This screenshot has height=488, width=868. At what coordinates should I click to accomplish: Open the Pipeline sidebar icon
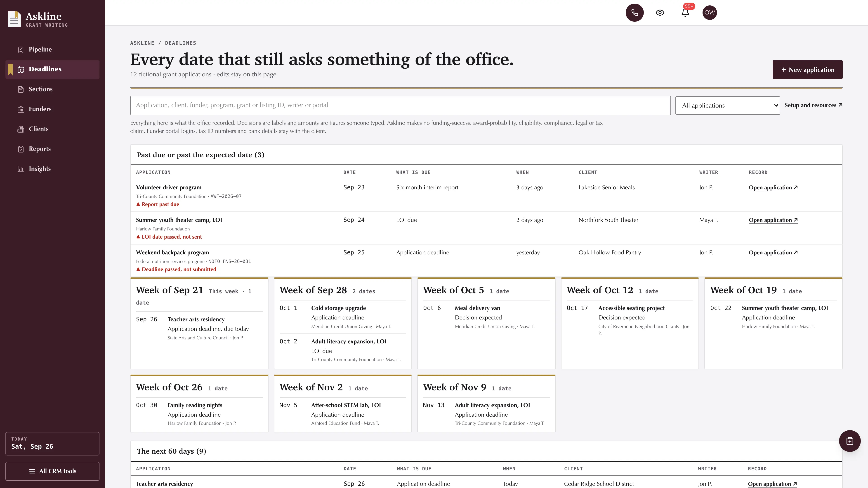(21, 49)
